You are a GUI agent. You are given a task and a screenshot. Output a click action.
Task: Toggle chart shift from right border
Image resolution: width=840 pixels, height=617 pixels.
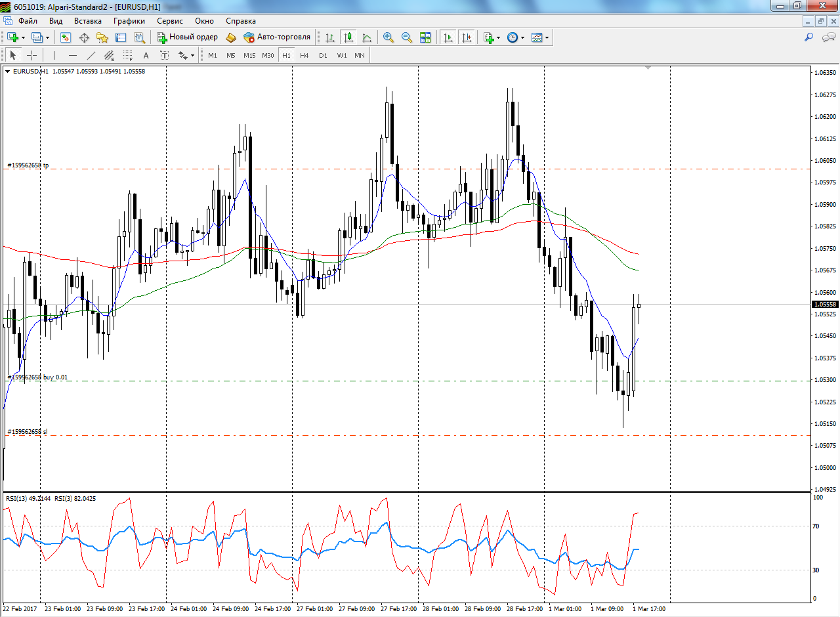(467, 37)
